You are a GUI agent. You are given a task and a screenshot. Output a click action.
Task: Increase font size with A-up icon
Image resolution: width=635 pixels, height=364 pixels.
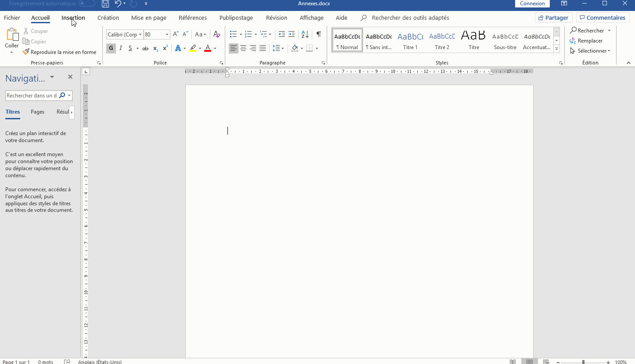pos(176,34)
